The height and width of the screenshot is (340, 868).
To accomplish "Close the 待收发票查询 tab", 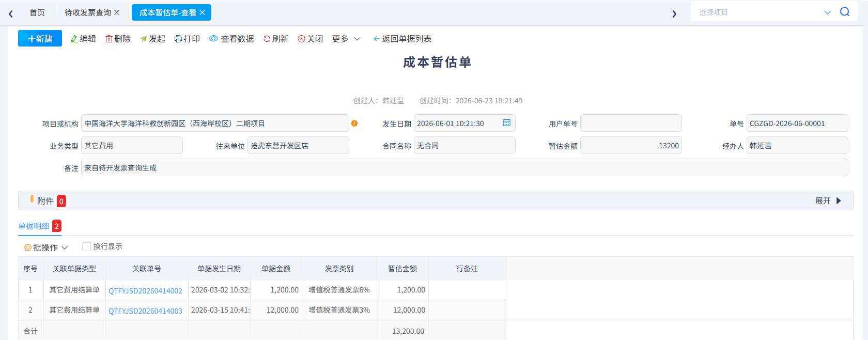I will coord(117,12).
